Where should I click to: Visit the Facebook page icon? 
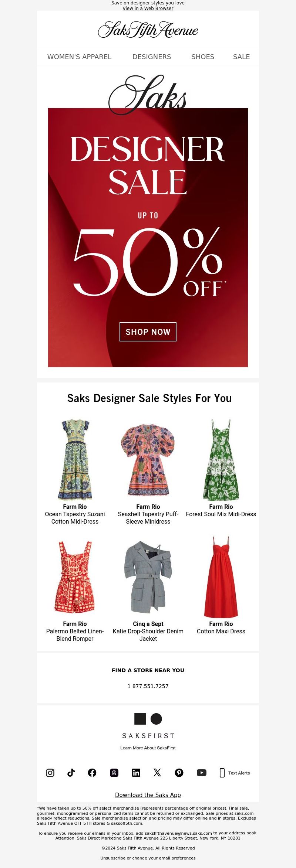[x=92, y=773]
